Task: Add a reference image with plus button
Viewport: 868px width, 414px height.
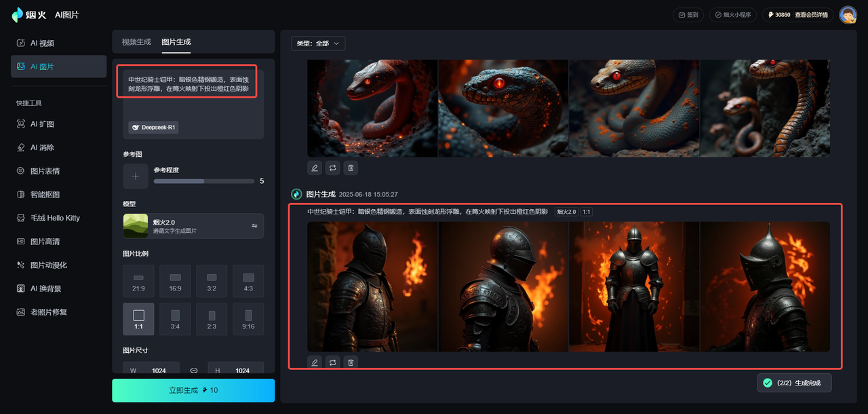Action: pos(136,176)
